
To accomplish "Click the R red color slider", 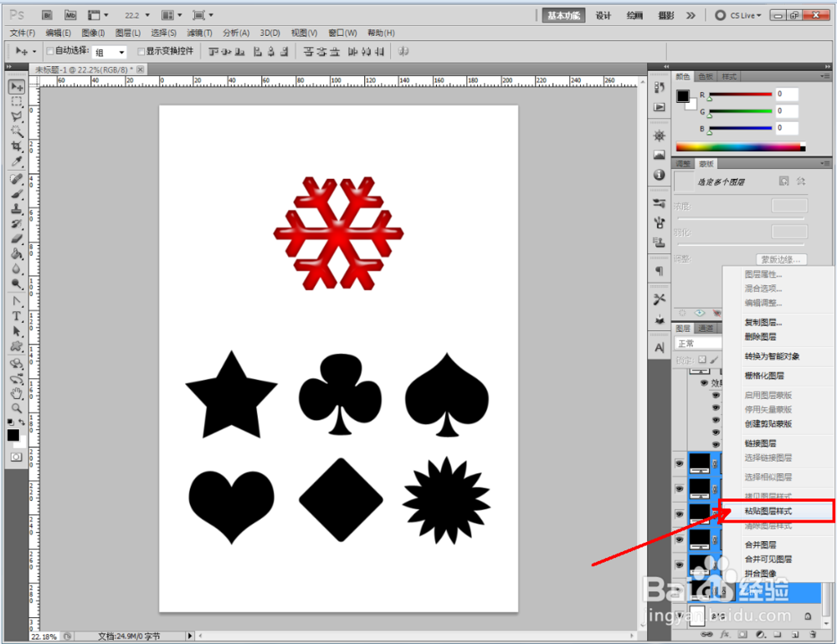I will point(741,95).
